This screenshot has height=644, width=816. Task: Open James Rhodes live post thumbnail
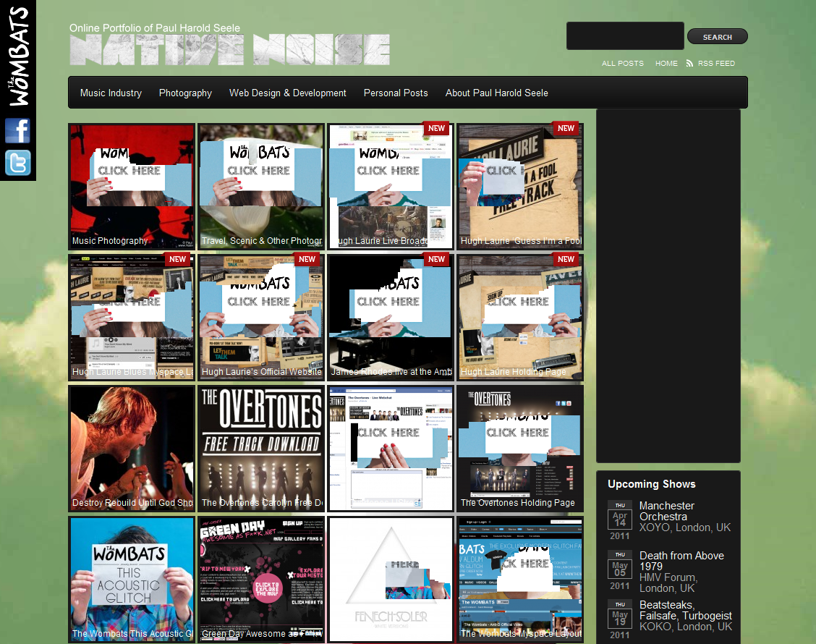pos(391,318)
